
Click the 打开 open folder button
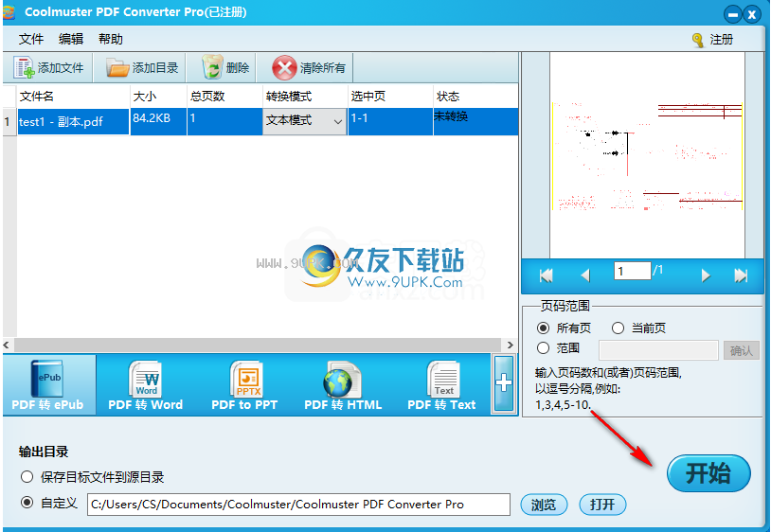pyautogui.click(x=602, y=505)
